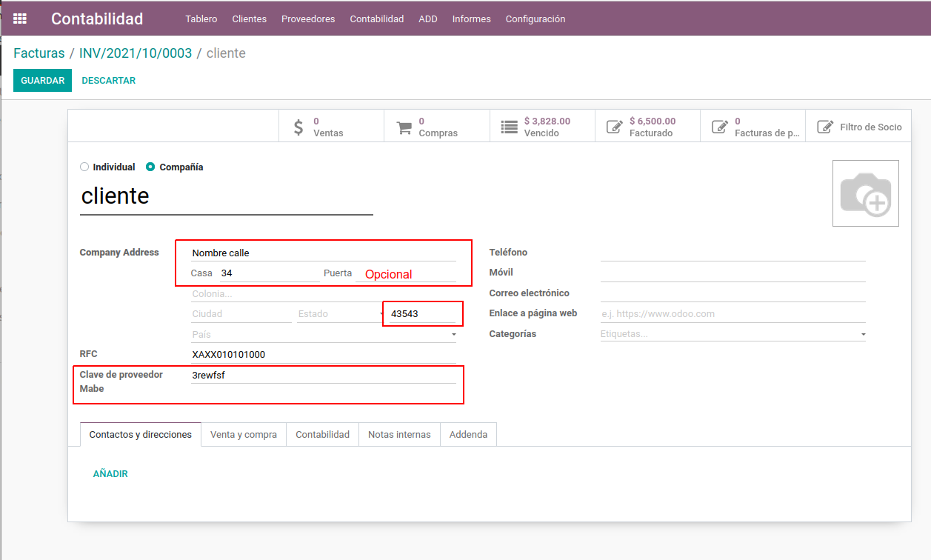Upload a photo via camera placeholder
The height and width of the screenshot is (560, 931).
(865, 193)
